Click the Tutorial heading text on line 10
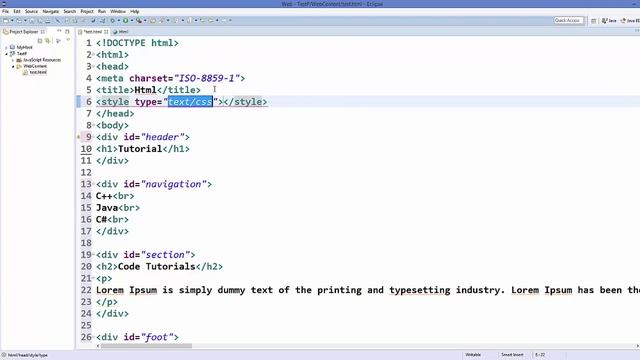Viewport: 640px width, 360px height. tap(140, 149)
